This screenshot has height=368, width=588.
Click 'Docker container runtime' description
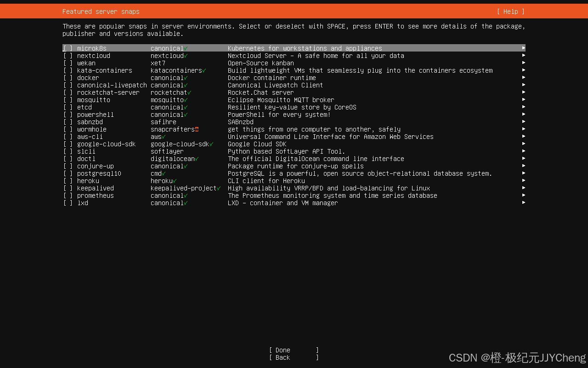pos(272,78)
